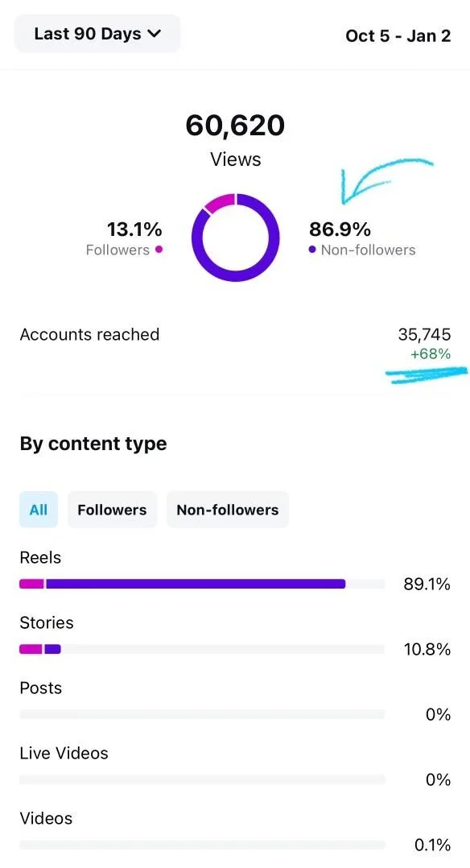Tap the purple Non-followers legend dot
470x868 pixels.
[x=313, y=250]
